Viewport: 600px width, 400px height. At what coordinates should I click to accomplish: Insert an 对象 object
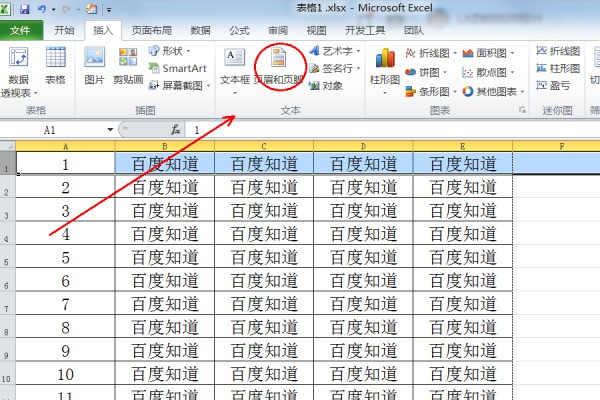point(326,86)
